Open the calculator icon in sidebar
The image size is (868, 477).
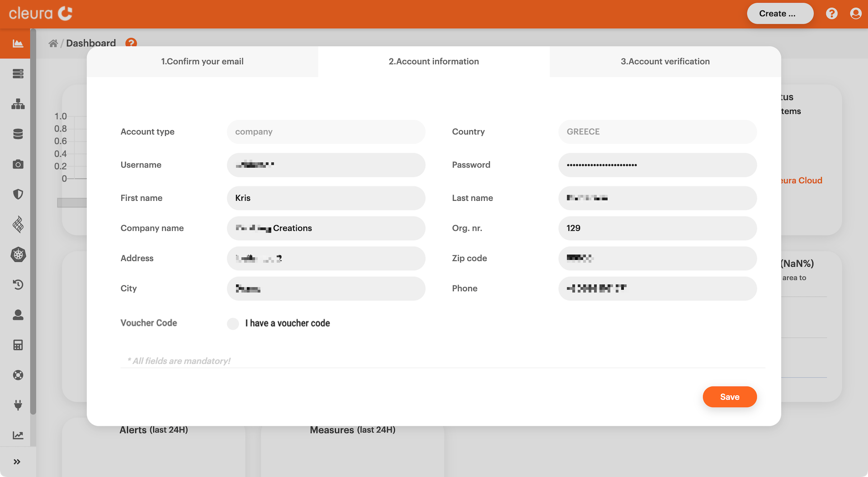pyautogui.click(x=18, y=345)
